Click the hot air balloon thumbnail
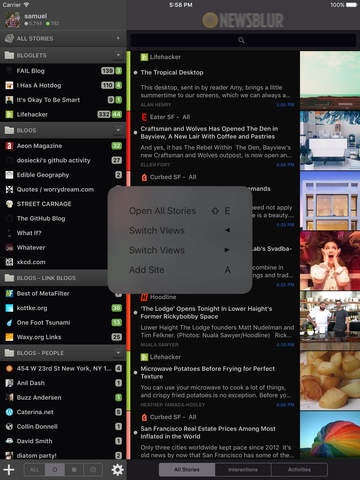360x480 pixels. pos(330,435)
